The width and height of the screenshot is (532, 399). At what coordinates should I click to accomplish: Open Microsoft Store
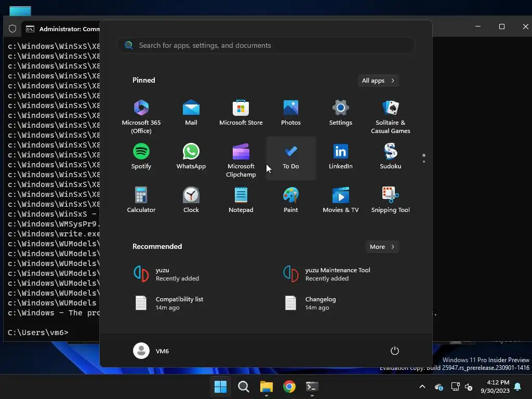pos(241,113)
